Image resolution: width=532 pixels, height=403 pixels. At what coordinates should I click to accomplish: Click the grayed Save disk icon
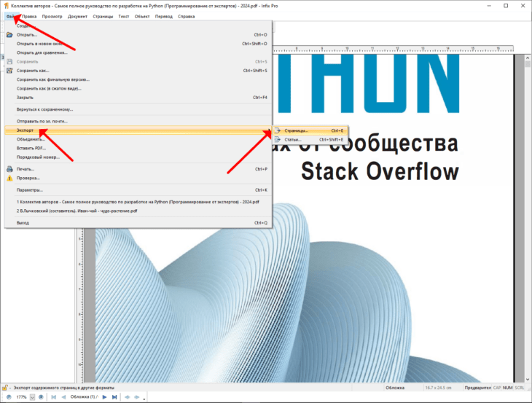(x=9, y=61)
